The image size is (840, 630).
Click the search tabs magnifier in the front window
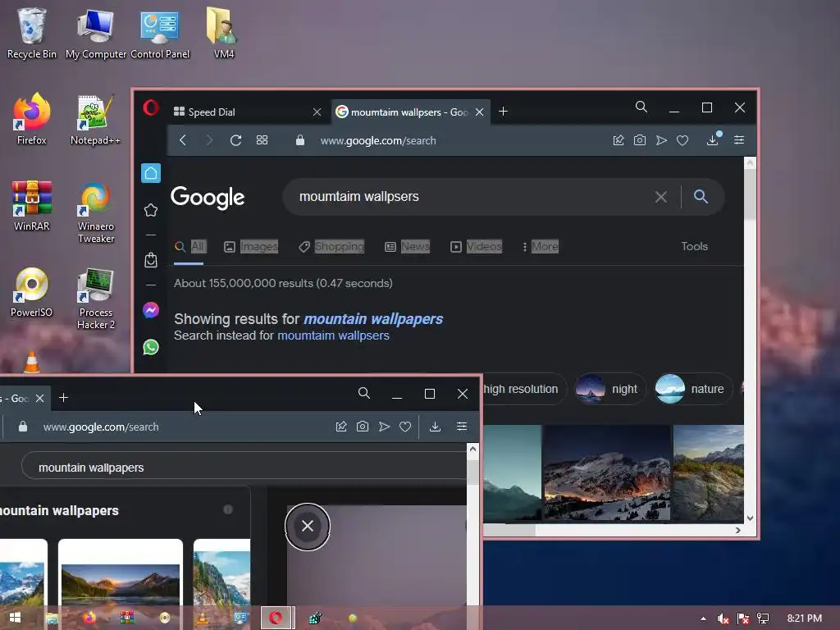pos(364,393)
